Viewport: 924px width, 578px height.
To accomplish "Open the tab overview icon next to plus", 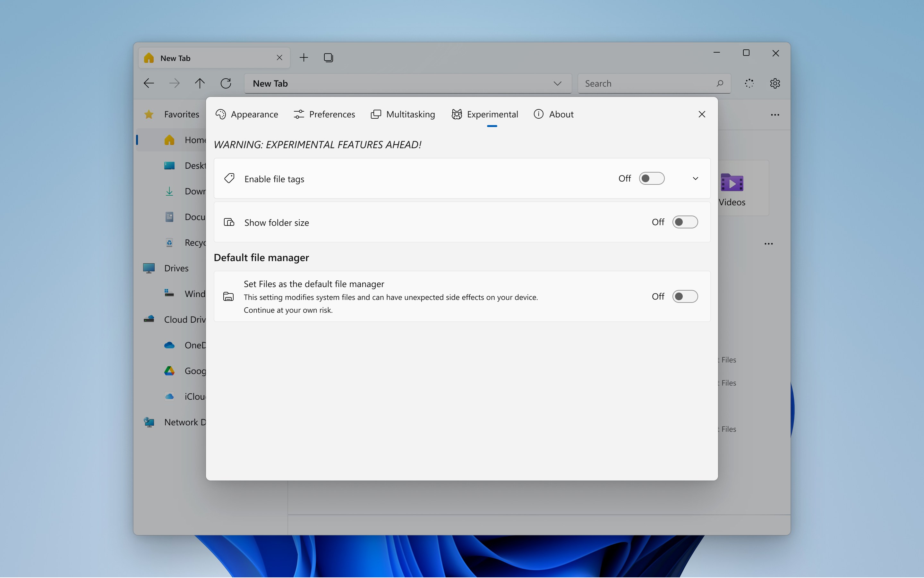I will click(329, 57).
